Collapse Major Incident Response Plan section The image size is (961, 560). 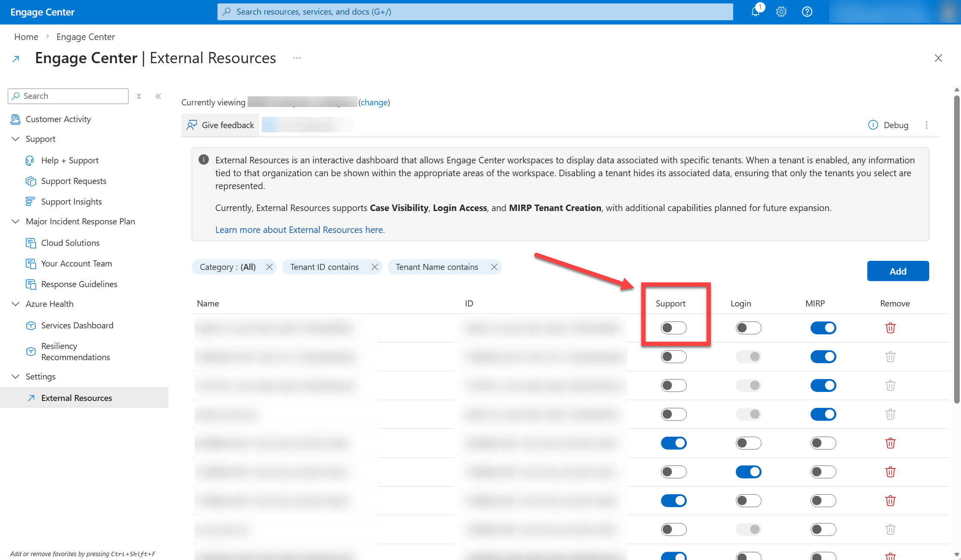click(x=15, y=221)
